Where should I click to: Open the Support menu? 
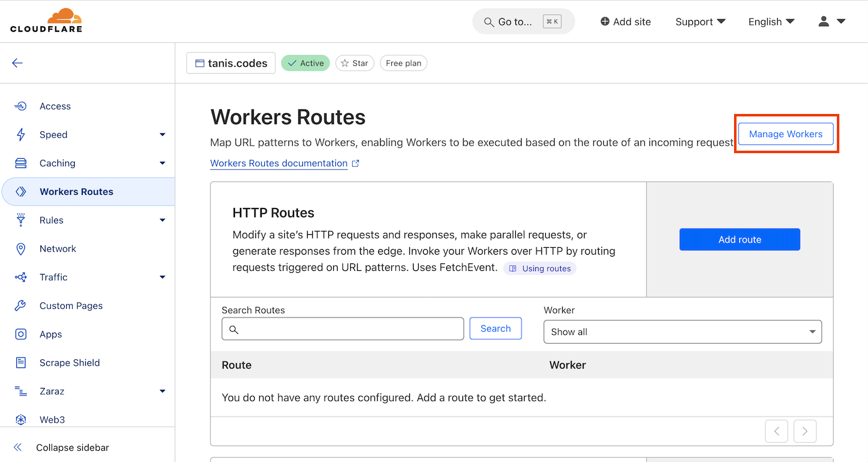700,21
